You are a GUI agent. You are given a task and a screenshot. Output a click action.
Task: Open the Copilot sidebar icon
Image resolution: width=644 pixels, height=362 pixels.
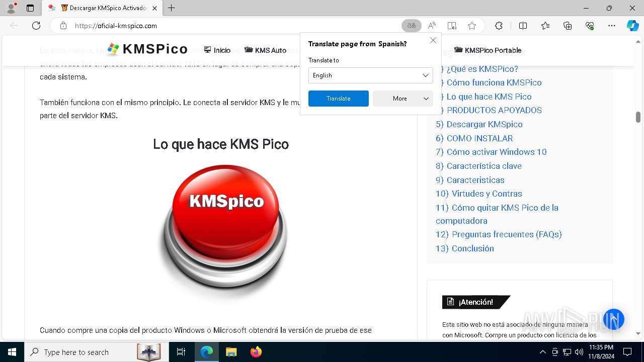pyautogui.click(x=632, y=26)
